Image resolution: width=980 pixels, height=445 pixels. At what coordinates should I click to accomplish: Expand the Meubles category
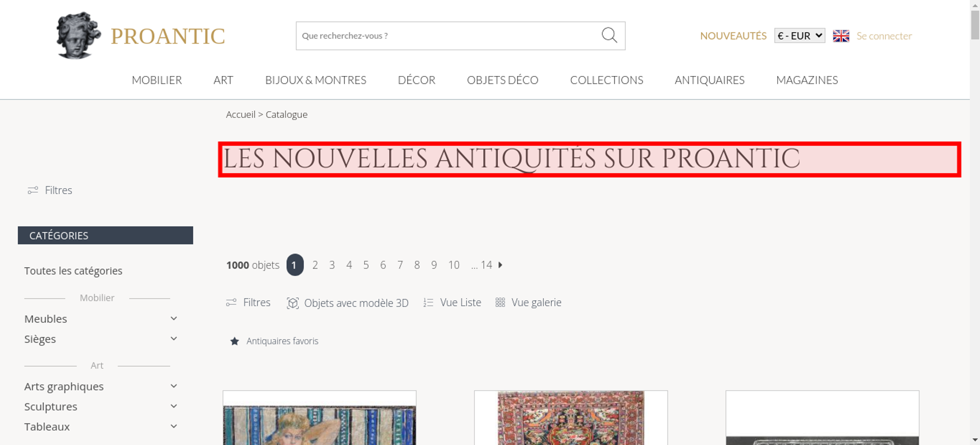pos(173,319)
